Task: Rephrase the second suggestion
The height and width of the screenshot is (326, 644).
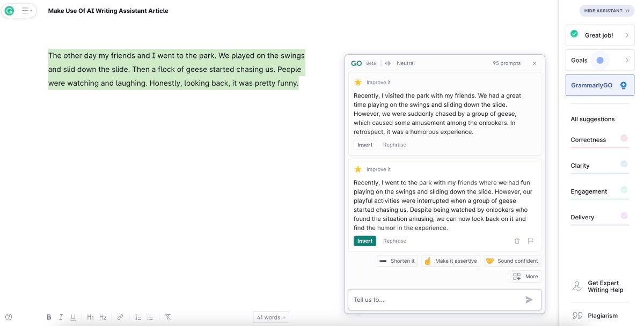Action: tap(394, 241)
